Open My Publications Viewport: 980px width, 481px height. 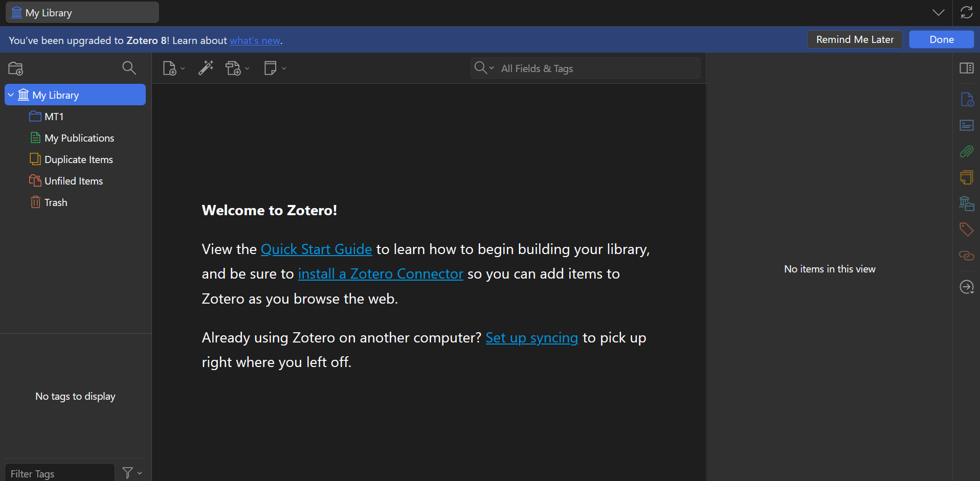click(75, 138)
